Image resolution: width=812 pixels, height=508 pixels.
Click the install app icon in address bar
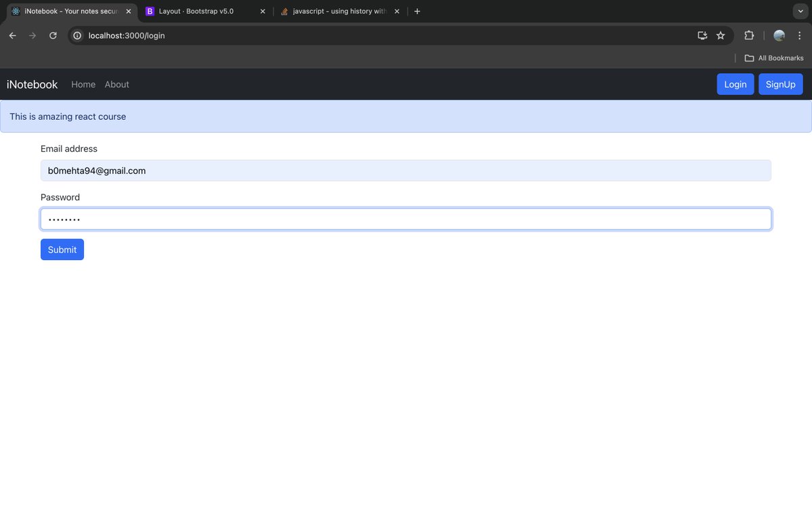click(x=702, y=35)
